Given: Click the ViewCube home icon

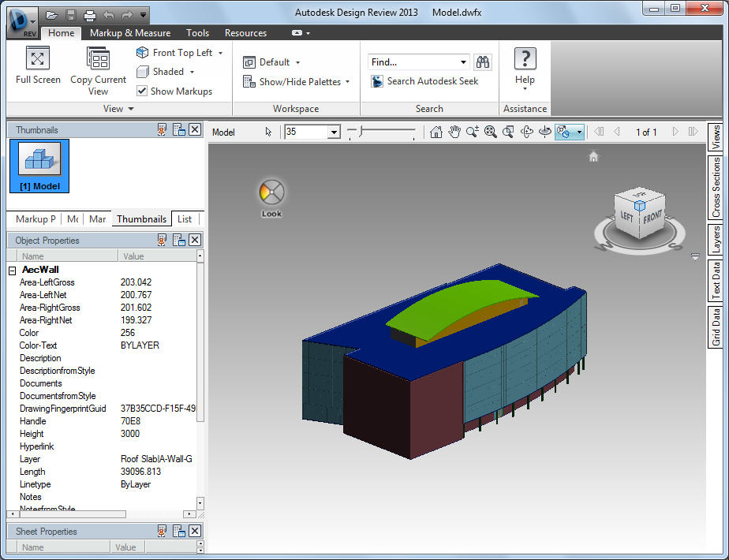Looking at the screenshot, I should [x=594, y=157].
